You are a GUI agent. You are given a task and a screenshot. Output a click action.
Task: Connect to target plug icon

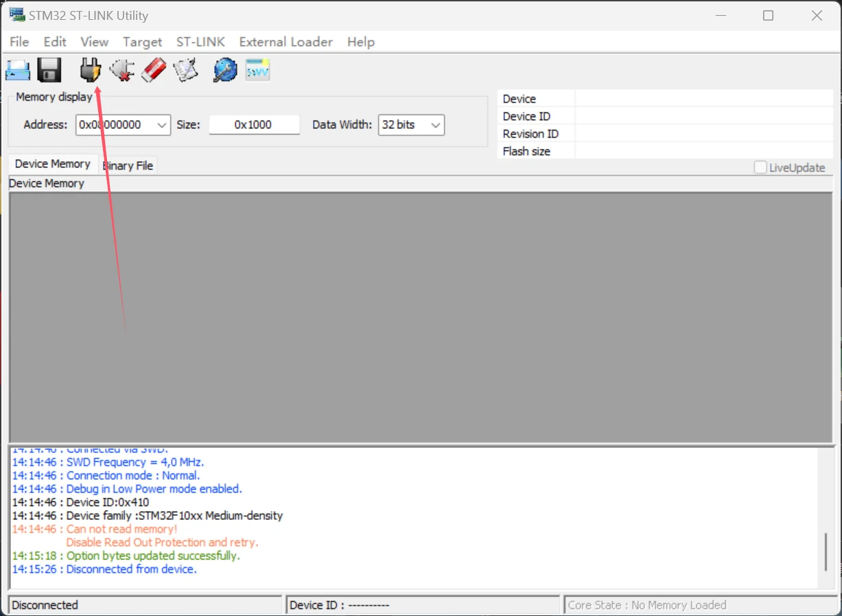coord(90,70)
